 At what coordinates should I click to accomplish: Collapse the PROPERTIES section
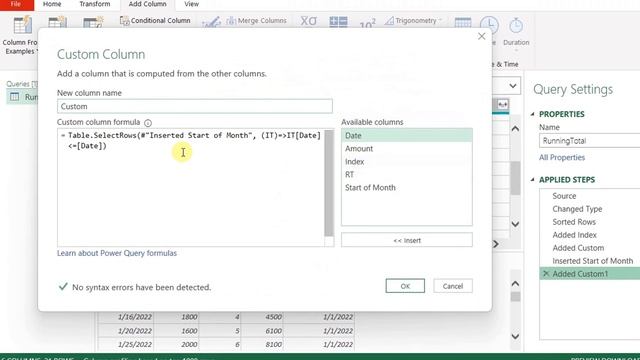[532, 114]
